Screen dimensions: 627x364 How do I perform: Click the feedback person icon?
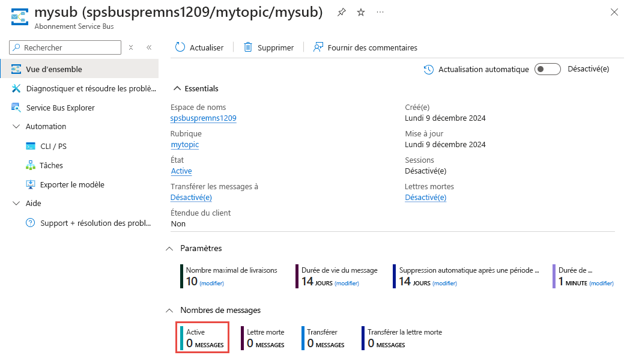click(x=318, y=47)
